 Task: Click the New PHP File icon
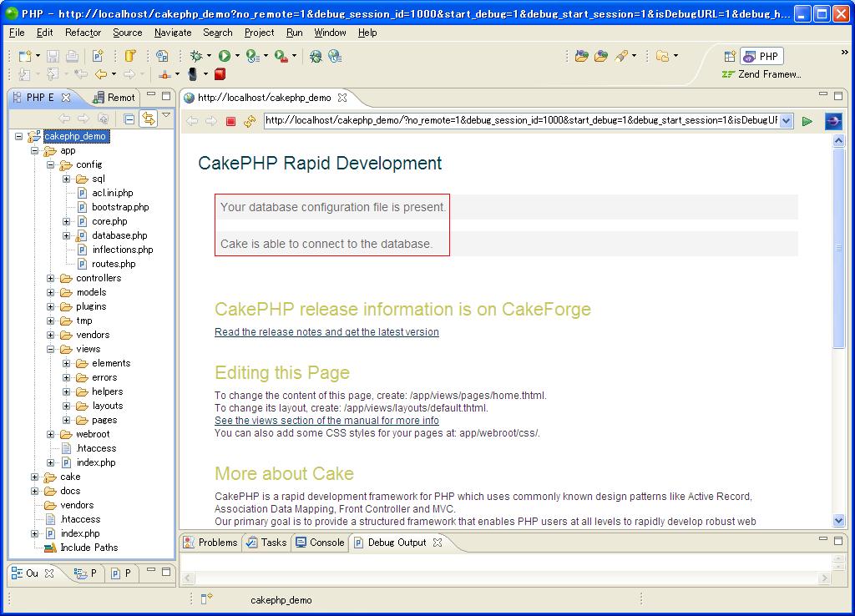tap(98, 56)
